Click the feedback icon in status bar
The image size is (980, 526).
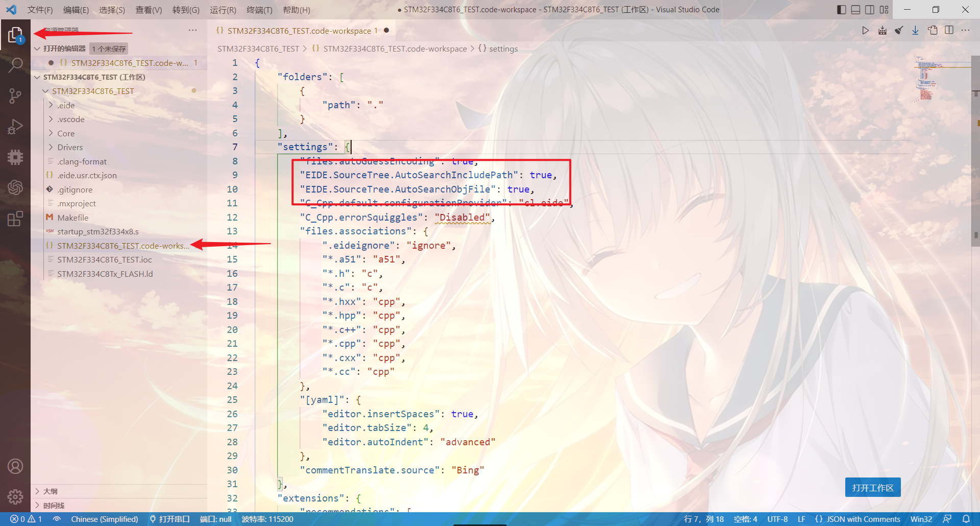tap(947, 519)
